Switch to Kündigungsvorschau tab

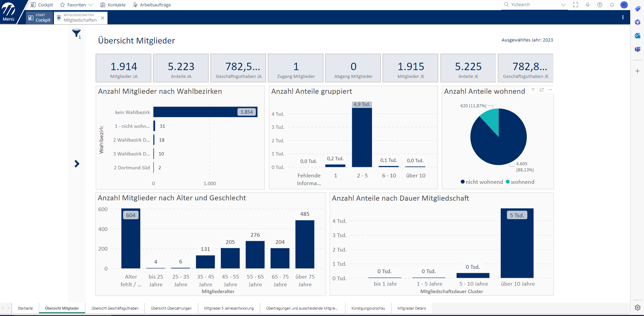[x=368, y=308]
